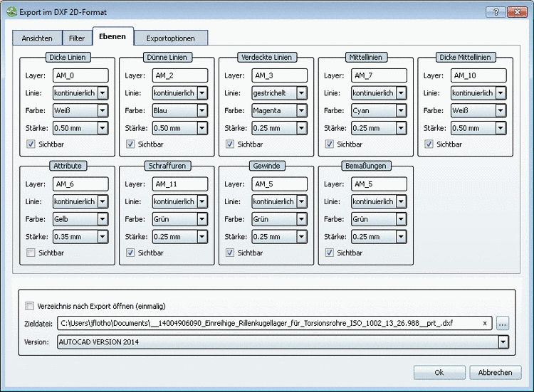Click Layer field AM_0 in Dicke Linien

[80, 75]
